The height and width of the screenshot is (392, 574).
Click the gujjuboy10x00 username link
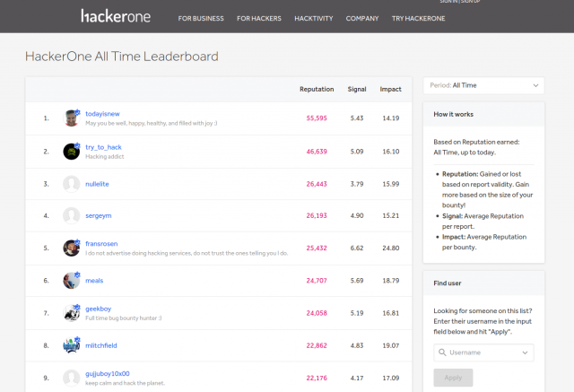coord(107,373)
